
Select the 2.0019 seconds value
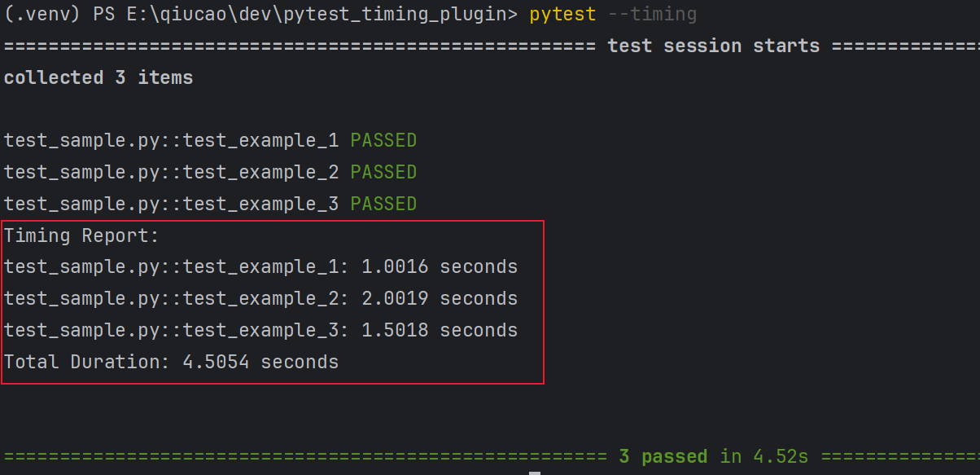point(440,298)
